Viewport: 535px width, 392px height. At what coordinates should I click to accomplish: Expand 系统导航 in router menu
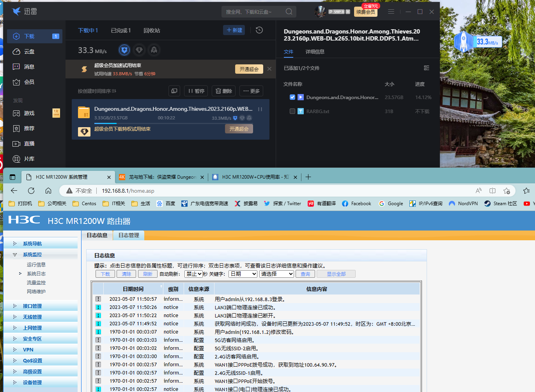pyautogui.click(x=32, y=244)
